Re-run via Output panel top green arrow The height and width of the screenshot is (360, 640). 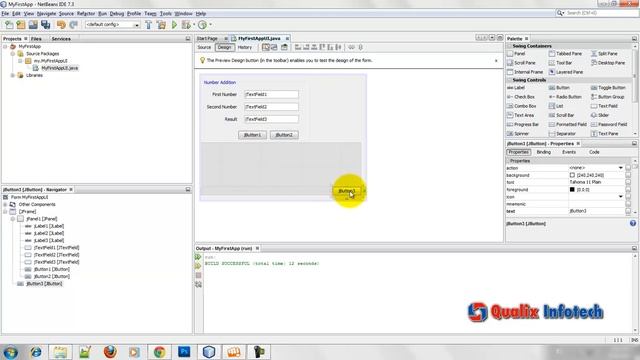pyautogui.click(x=198, y=257)
